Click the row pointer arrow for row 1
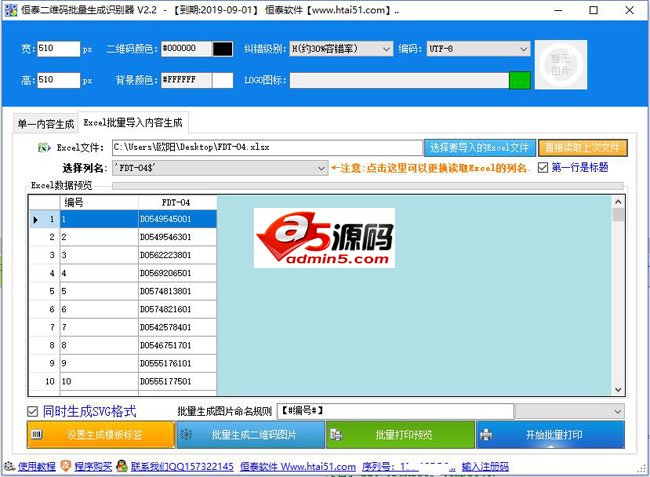 coord(35,220)
